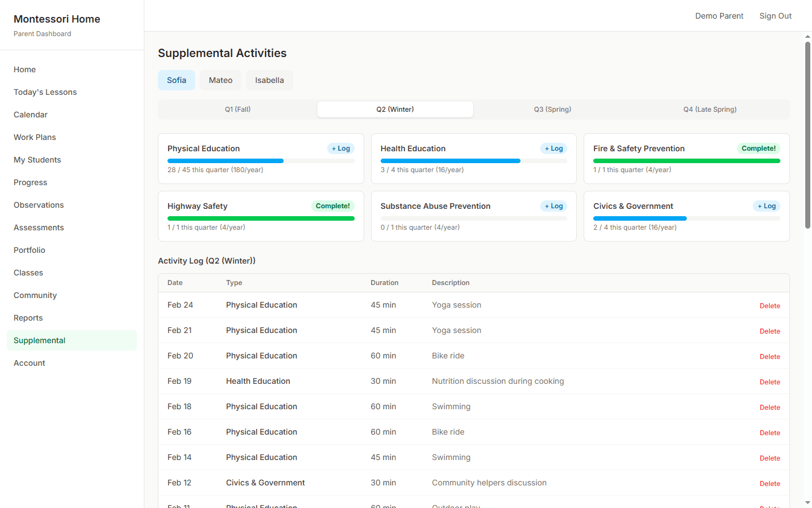
Task: Log a Health Education activity
Action: click(x=553, y=148)
